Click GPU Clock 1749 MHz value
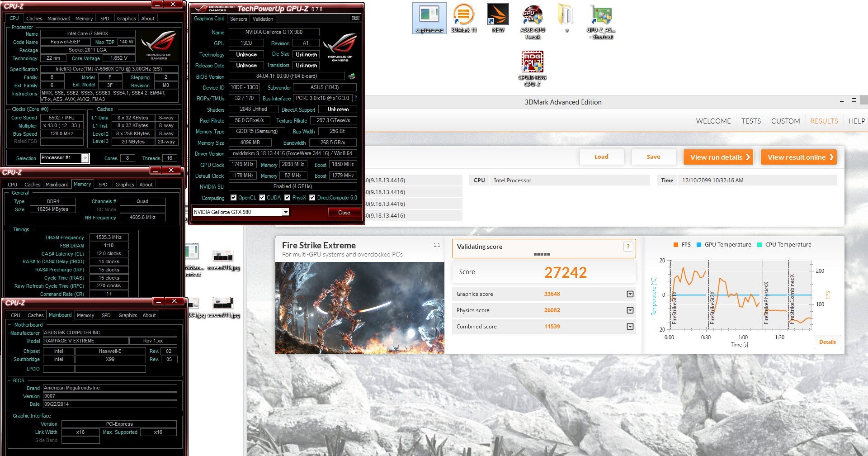The height and width of the screenshot is (456, 868). tap(243, 165)
